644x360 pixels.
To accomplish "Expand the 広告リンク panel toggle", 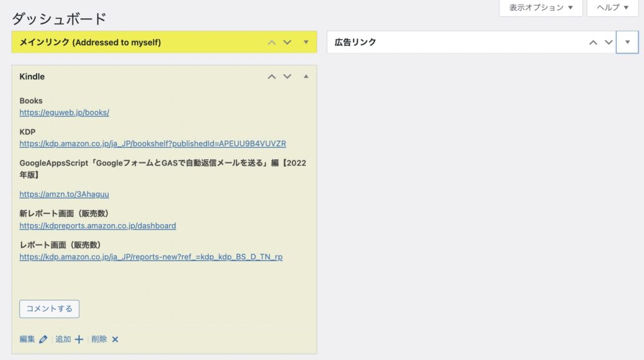I will coord(627,42).
